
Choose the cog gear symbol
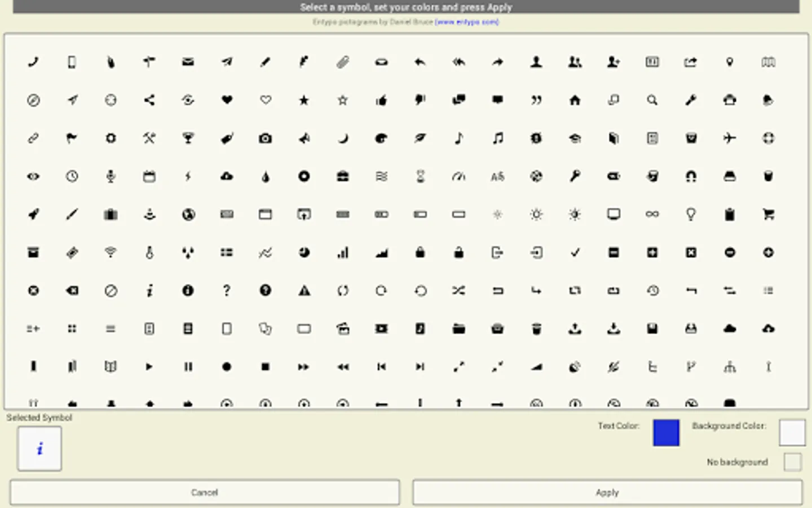(111, 138)
